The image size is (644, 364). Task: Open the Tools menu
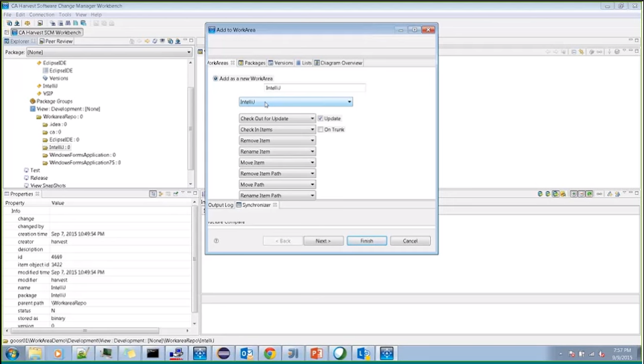pyautogui.click(x=64, y=14)
